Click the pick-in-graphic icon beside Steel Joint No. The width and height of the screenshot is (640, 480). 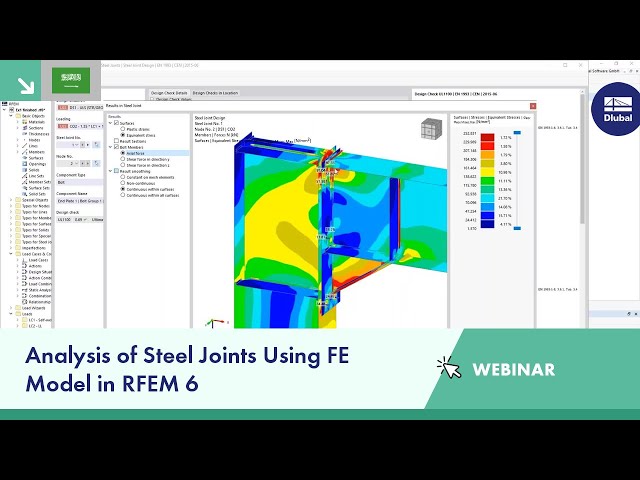(96, 145)
